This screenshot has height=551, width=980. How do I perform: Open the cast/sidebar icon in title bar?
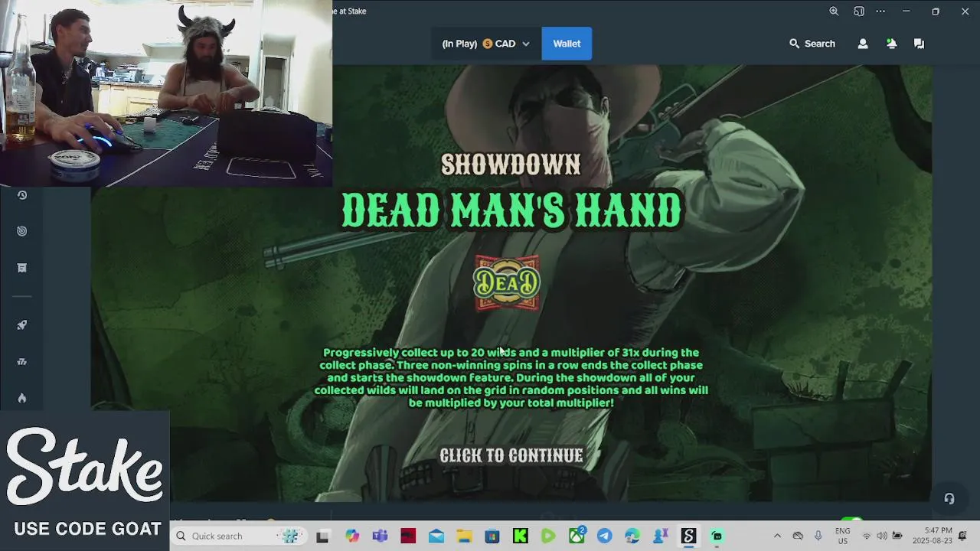[x=859, y=11]
